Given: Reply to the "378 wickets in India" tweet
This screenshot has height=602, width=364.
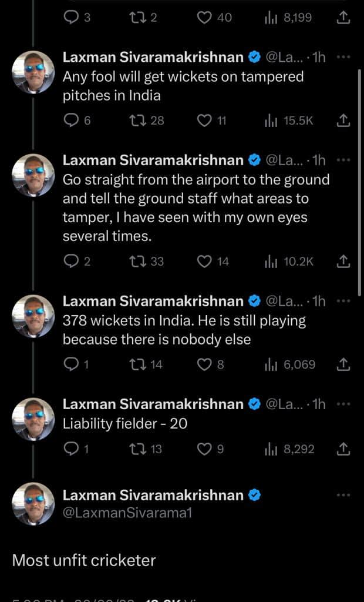Looking at the screenshot, I should click(x=70, y=364).
